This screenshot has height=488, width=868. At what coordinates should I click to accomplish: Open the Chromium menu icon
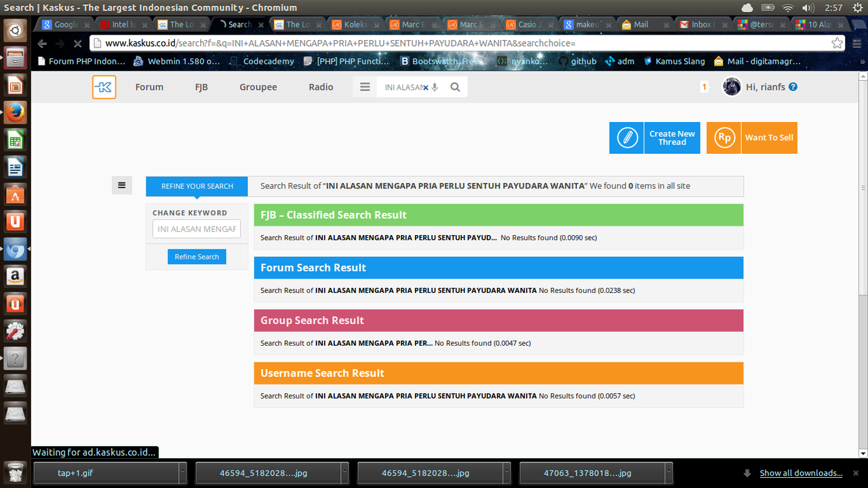click(x=857, y=43)
